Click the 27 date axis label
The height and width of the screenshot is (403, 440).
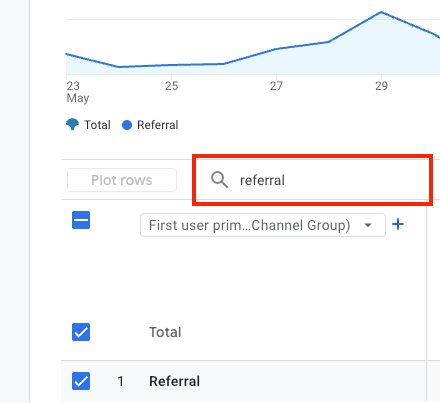[x=276, y=86]
